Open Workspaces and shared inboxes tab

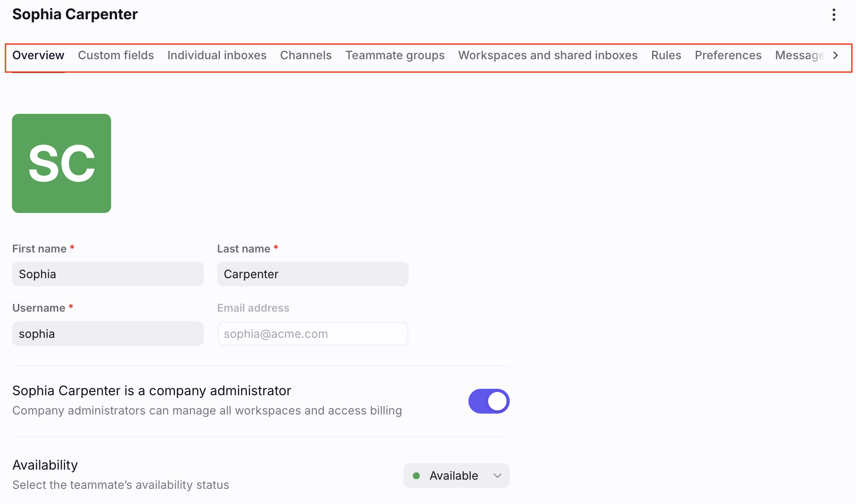tap(548, 56)
